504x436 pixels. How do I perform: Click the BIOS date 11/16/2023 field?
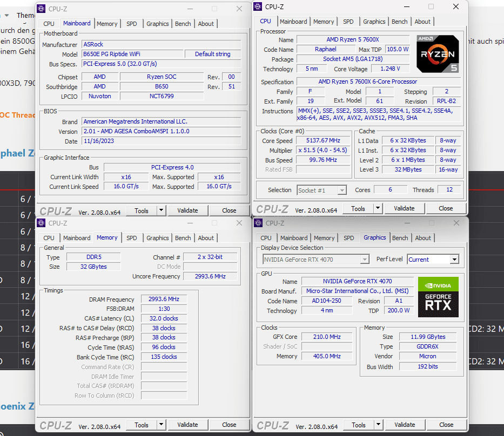coord(162,141)
